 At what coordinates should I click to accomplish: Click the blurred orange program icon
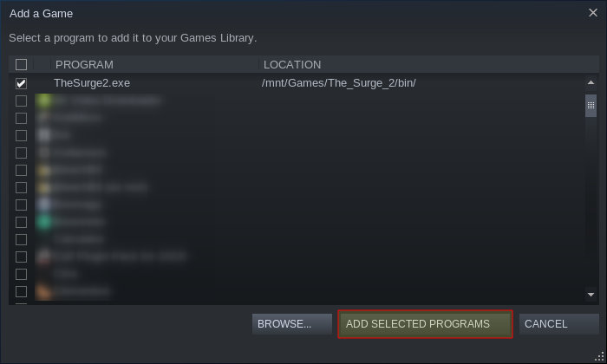coord(43,291)
